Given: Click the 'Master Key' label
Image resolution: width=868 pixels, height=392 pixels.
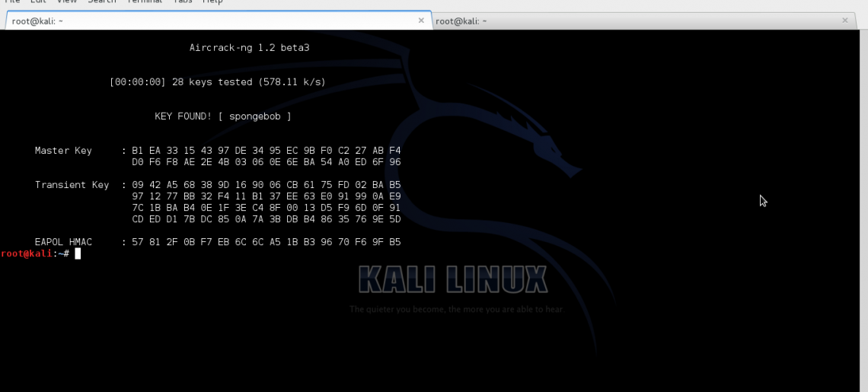Looking at the screenshot, I should click(x=63, y=151).
